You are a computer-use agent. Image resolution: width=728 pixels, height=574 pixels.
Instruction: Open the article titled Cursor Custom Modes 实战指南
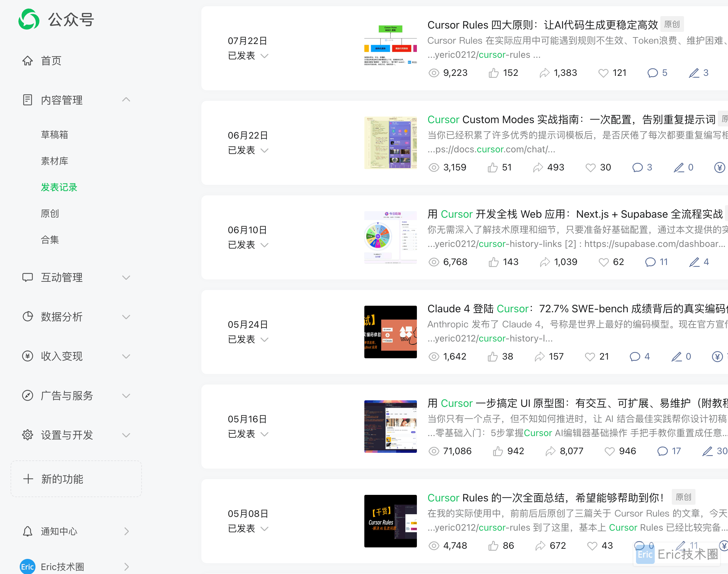click(572, 119)
